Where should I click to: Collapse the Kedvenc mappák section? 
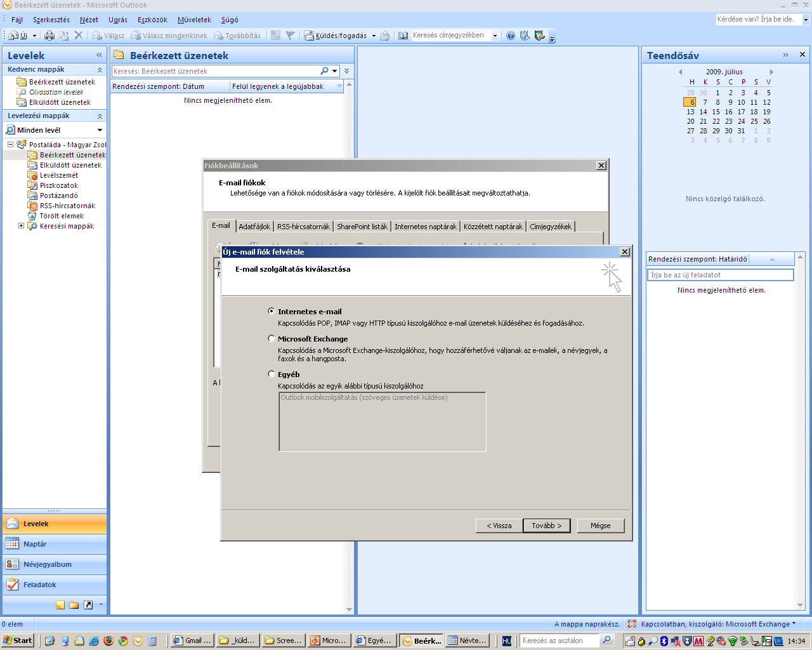coord(100,69)
